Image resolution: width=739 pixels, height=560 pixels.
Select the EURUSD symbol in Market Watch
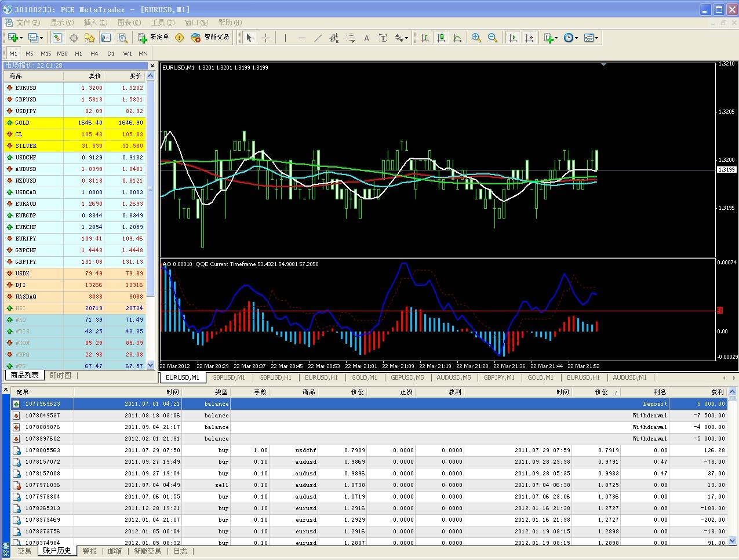coord(26,88)
